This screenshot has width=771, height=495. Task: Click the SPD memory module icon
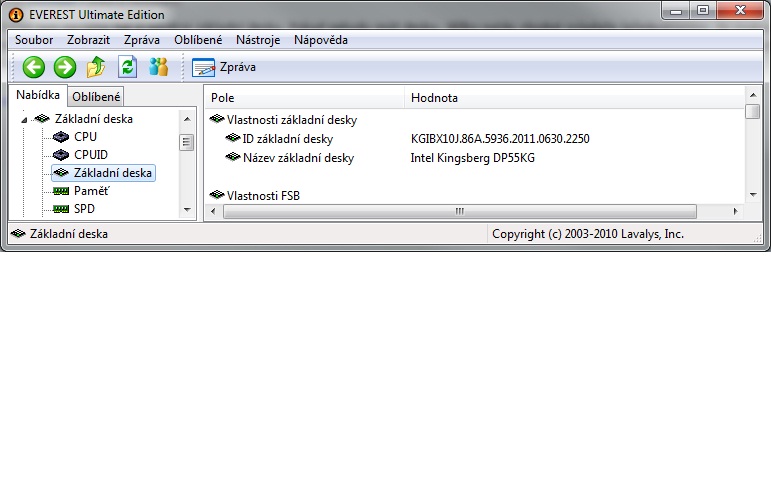tap(61, 209)
